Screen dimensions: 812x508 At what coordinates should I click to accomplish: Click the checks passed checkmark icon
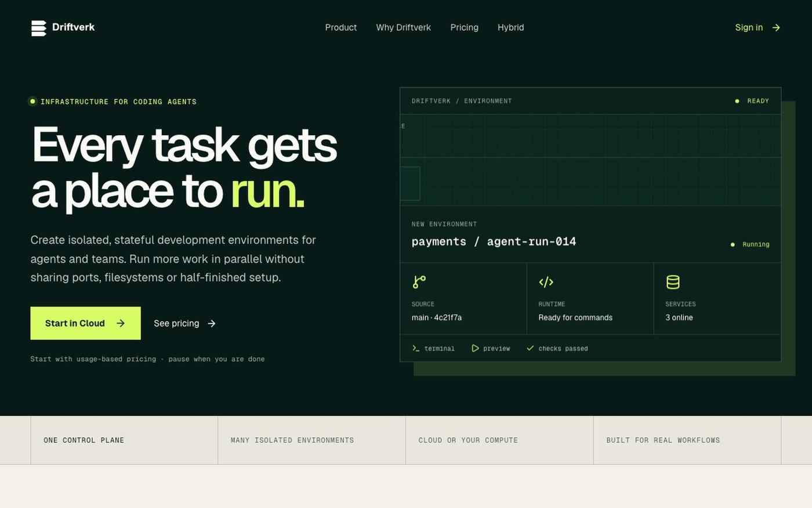point(530,348)
